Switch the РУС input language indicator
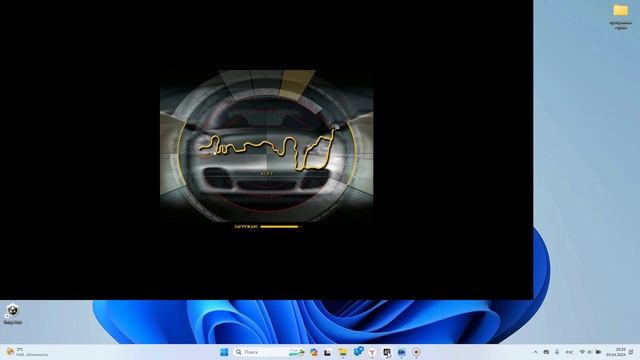This screenshot has width=640, height=360. (x=569, y=352)
